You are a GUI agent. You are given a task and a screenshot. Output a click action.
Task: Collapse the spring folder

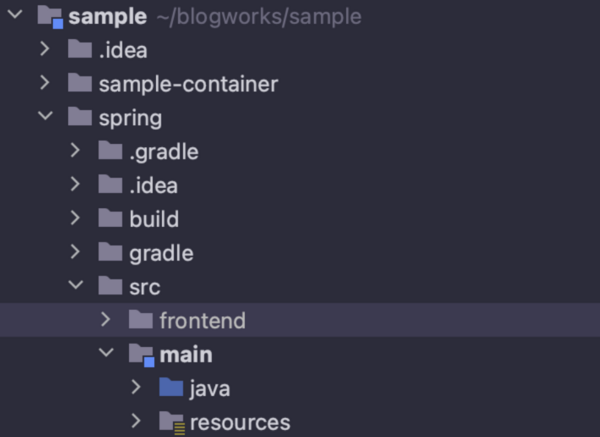click(x=45, y=115)
